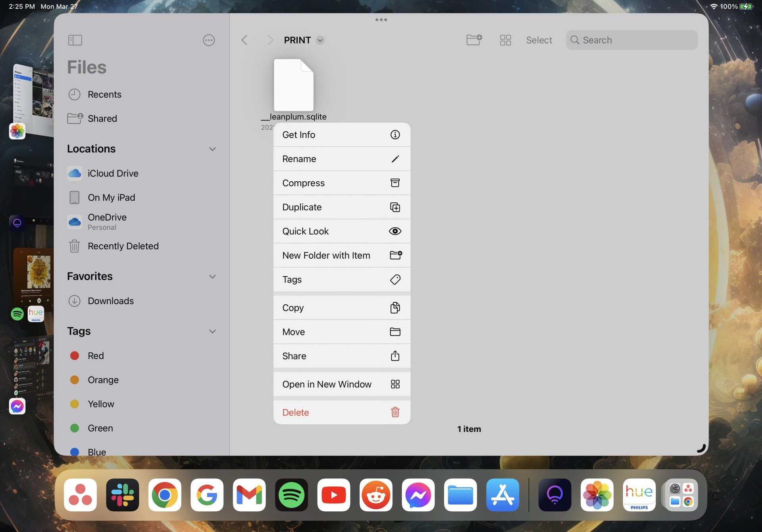This screenshot has height=532, width=762.
Task: Click the Duplicate file icon
Action: tap(395, 207)
